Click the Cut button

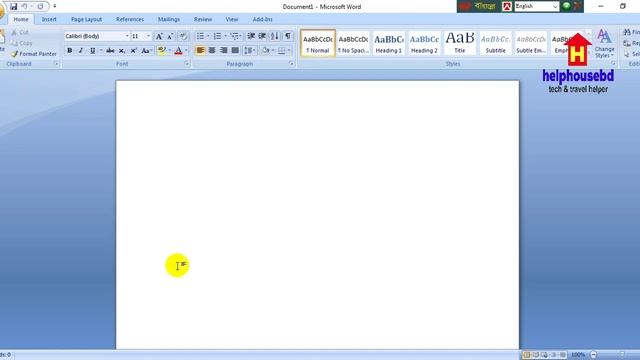click(20, 32)
